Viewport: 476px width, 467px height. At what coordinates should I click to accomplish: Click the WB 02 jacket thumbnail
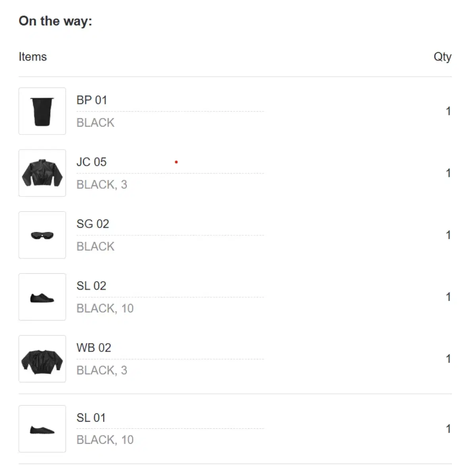click(x=42, y=358)
